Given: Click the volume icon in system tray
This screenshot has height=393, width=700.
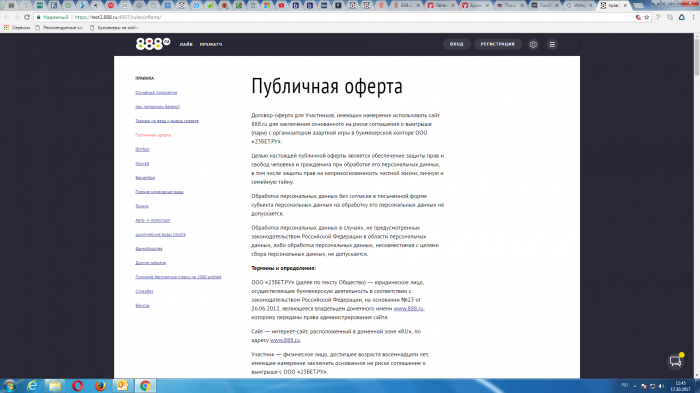Looking at the screenshot, I should (x=661, y=386).
